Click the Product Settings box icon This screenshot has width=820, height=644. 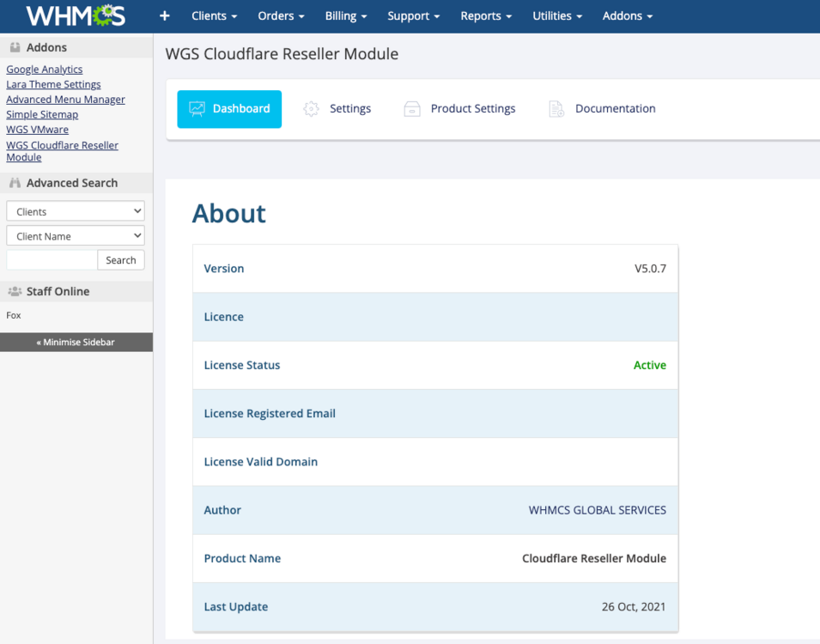coord(412,109)
